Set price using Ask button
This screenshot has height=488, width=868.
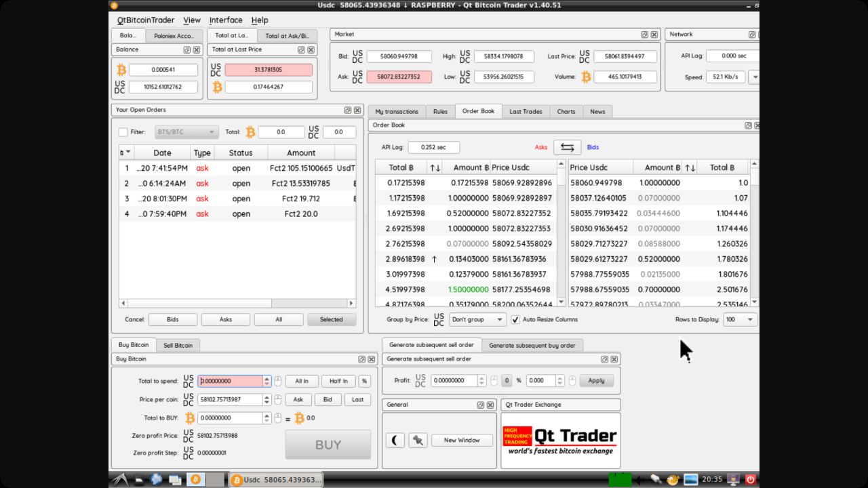[x=298, y=400]
